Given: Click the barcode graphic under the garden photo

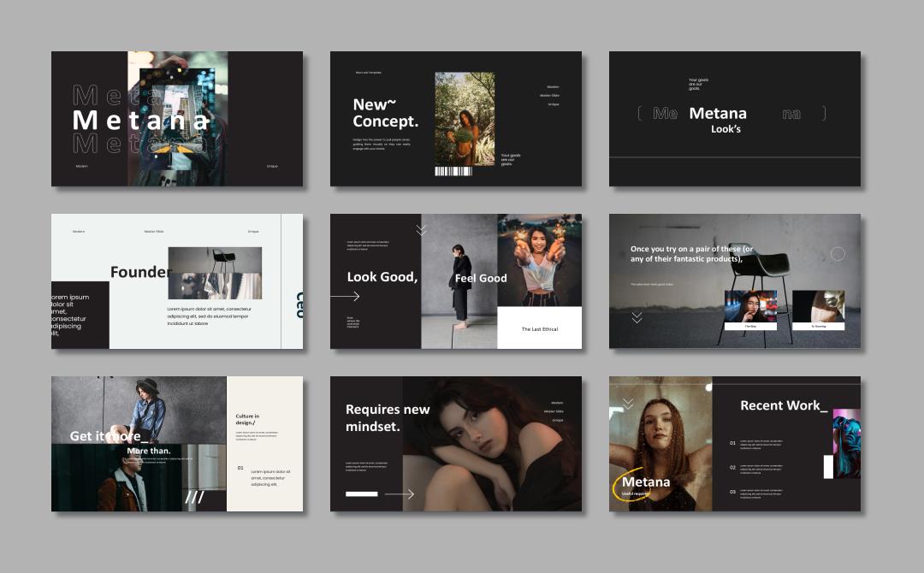Looking at the screenshot, I should 453,171.
